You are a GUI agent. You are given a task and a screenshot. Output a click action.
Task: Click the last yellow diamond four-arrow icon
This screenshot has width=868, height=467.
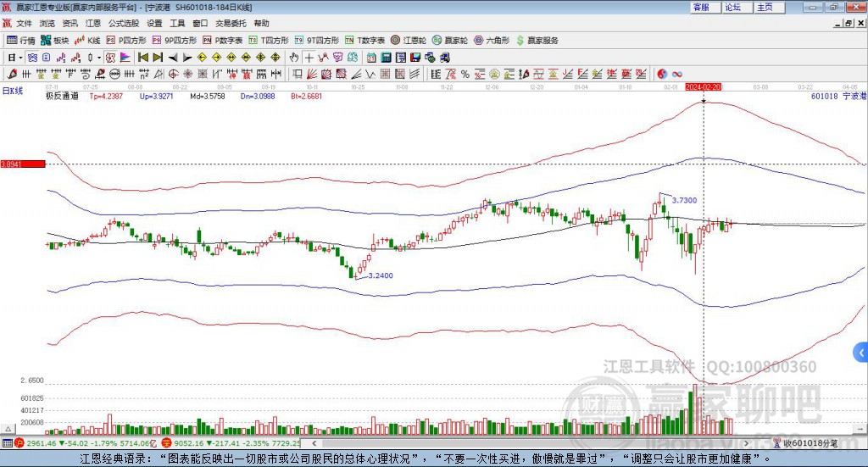point(275,58)
